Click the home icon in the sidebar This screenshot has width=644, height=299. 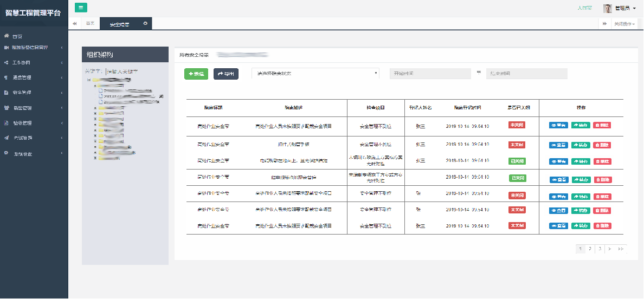tap(7, 36)
